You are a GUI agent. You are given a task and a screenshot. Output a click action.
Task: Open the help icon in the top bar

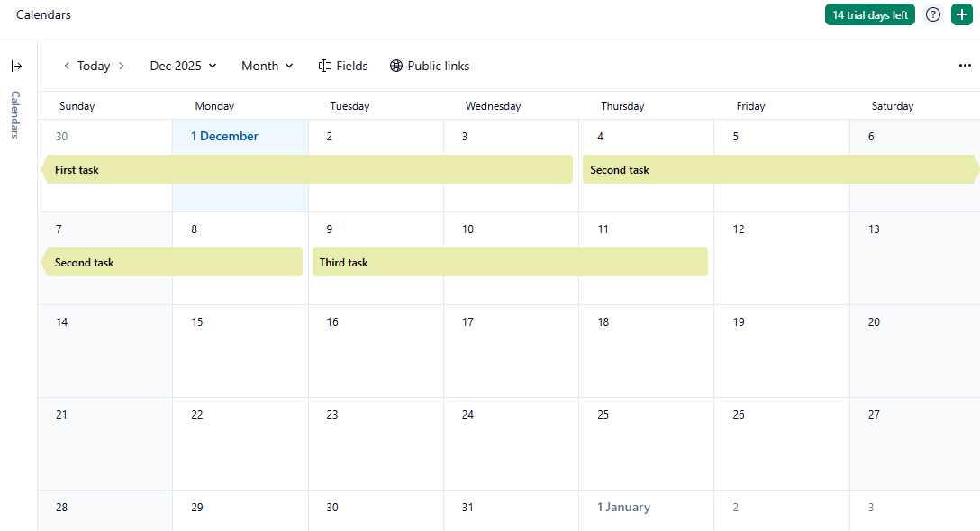click(932, 14)
